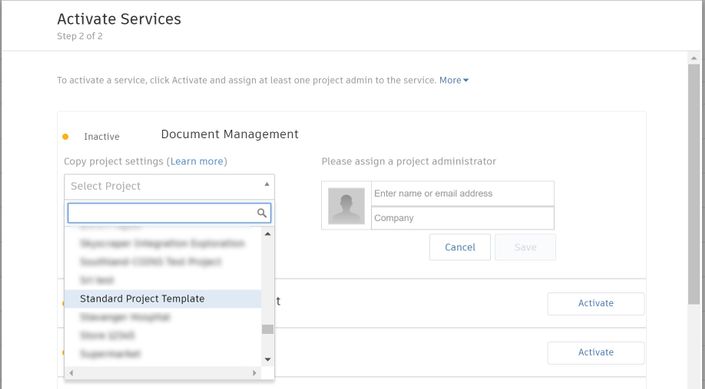Click the Inactive status label

[102, 137]
